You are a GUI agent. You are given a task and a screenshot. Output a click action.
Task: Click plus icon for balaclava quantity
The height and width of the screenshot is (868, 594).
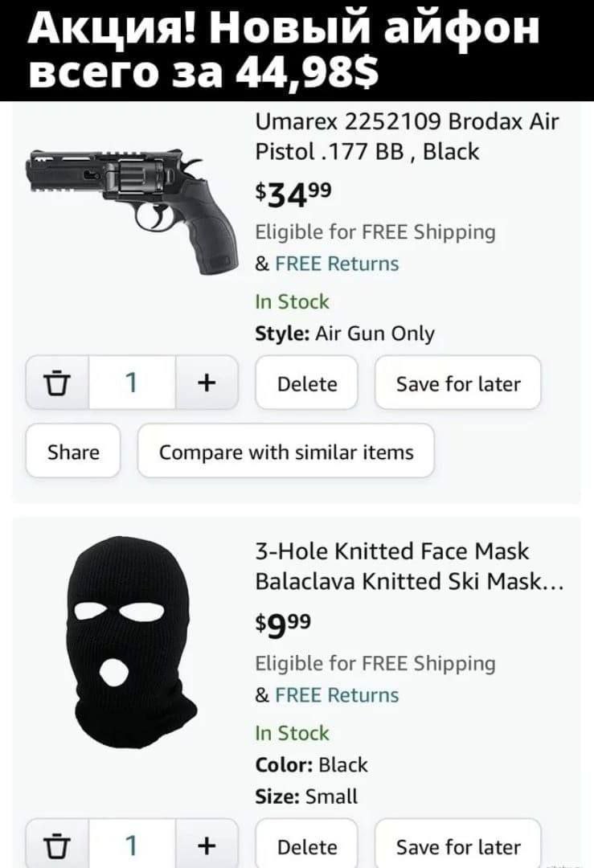tap(206, 845)
